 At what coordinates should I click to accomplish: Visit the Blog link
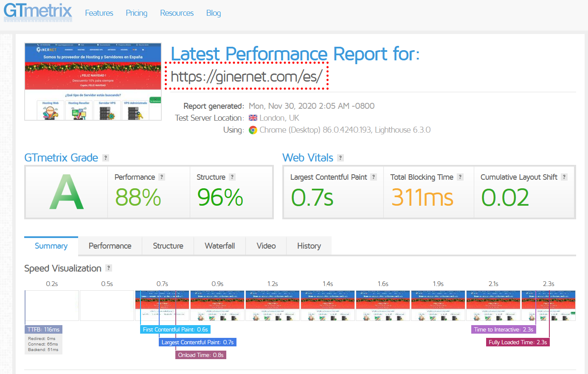pyautogui.click(x=214, y=13)
